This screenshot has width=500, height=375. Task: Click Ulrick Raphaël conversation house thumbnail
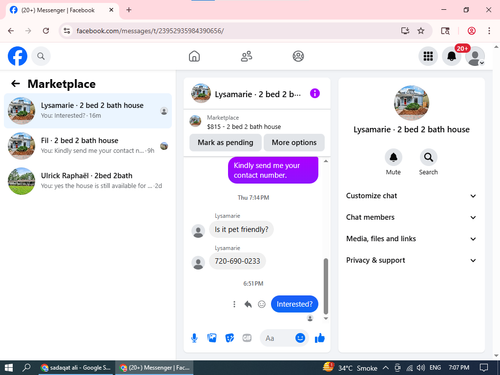21,181
